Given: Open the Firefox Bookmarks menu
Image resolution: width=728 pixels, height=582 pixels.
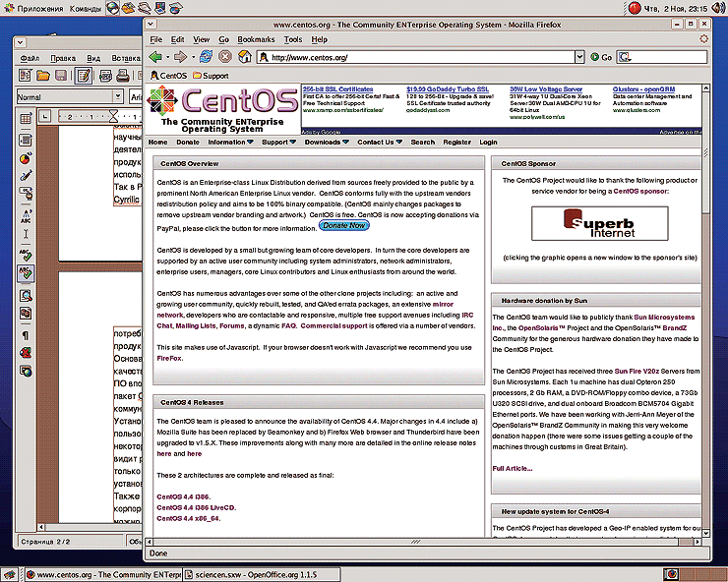Looking at the screenshot, I should pos(256,39).
